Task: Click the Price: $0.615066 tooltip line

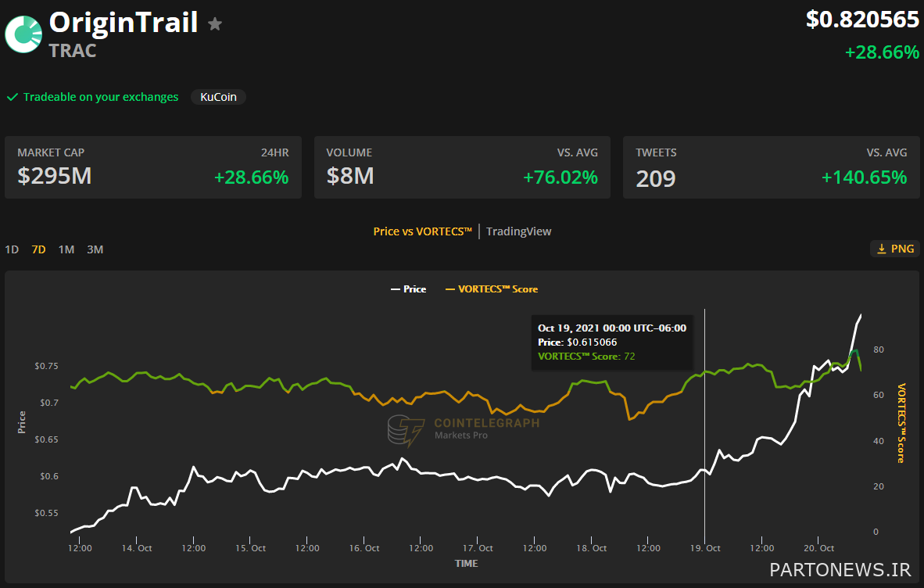Action: 578,342
